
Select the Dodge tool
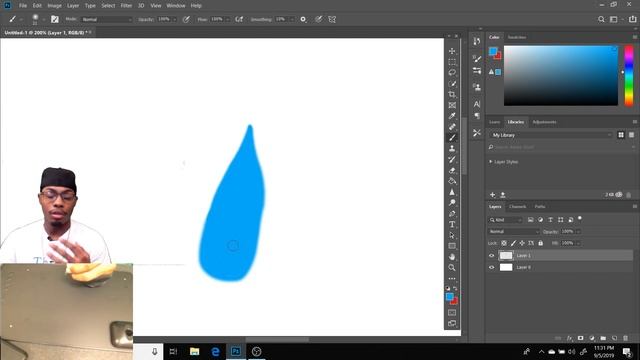(x=452, y=202)
